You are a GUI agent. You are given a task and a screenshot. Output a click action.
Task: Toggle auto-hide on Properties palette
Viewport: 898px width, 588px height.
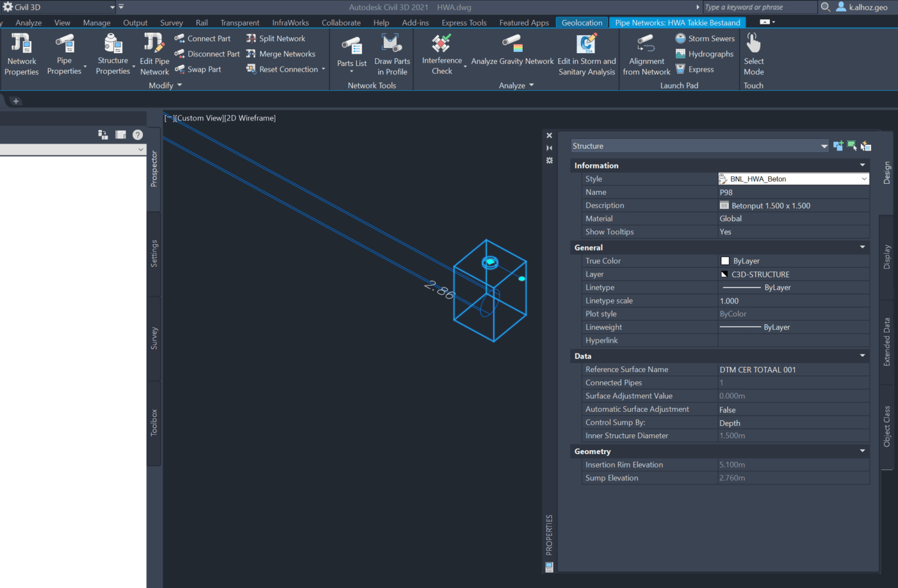(x=549, y=148)
